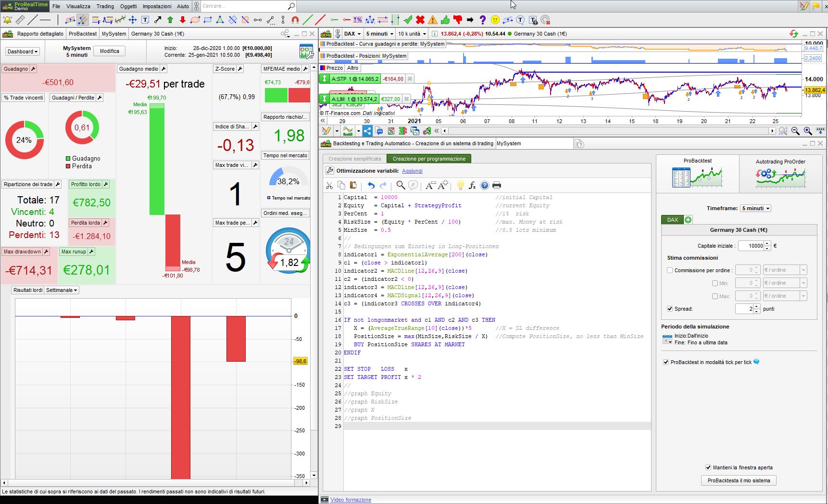
Task: Switch to Creazione semplificata tab
Action: point(354,159)
